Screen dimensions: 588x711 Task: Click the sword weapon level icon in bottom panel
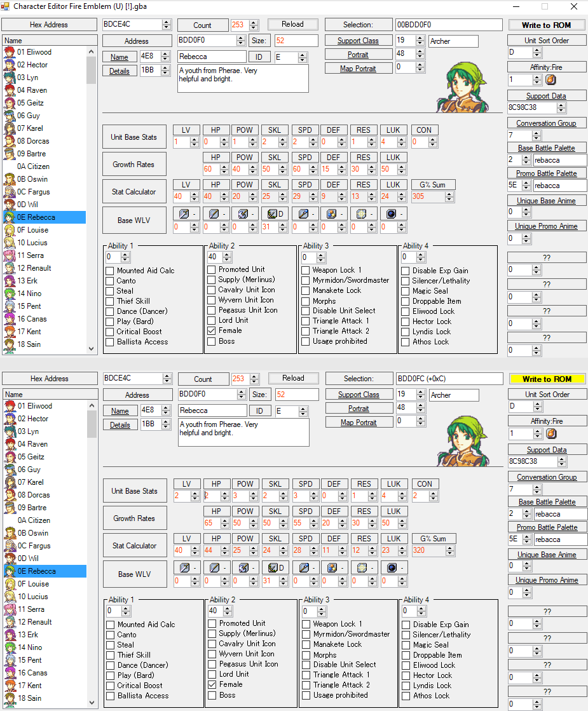(x=184, y=567)
